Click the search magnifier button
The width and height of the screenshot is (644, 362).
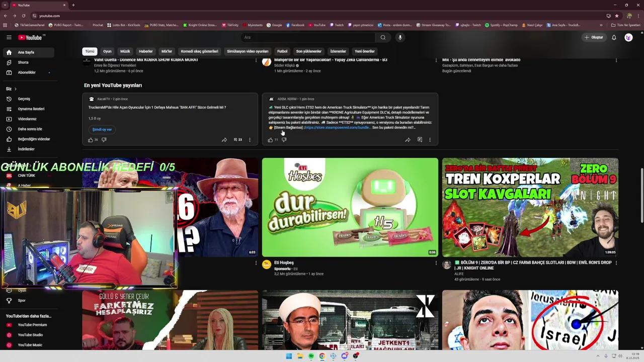tap(383, 37)
